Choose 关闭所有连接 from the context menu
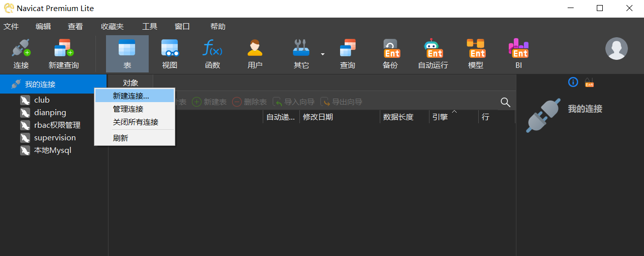This screenshot has height=256, width=644. (135, 122)
